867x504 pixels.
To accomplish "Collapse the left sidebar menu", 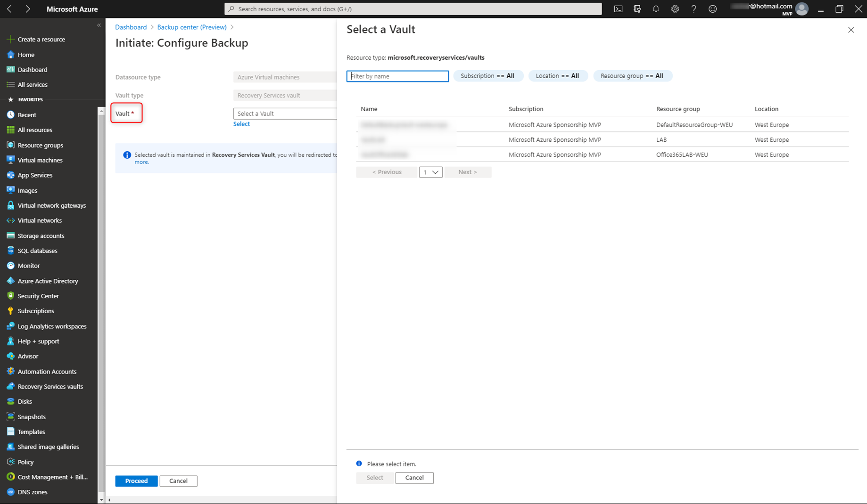I will pos(99,25).
